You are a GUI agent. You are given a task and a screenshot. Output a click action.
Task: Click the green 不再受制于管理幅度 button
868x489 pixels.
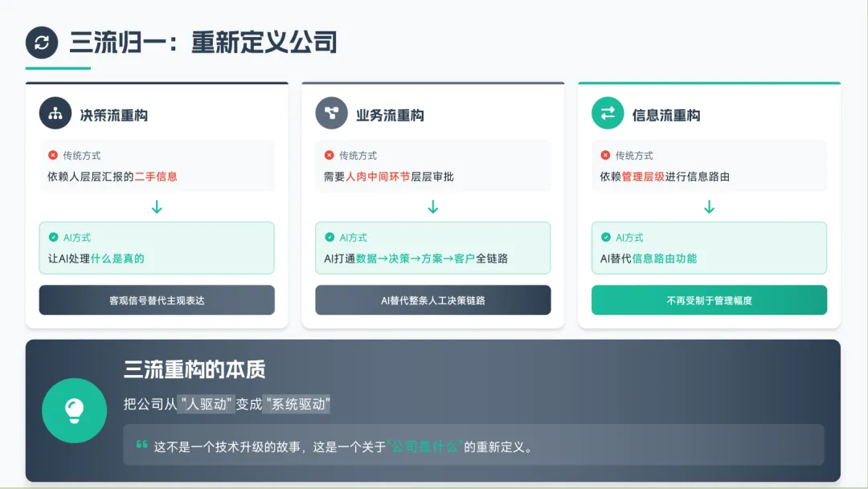709,300
